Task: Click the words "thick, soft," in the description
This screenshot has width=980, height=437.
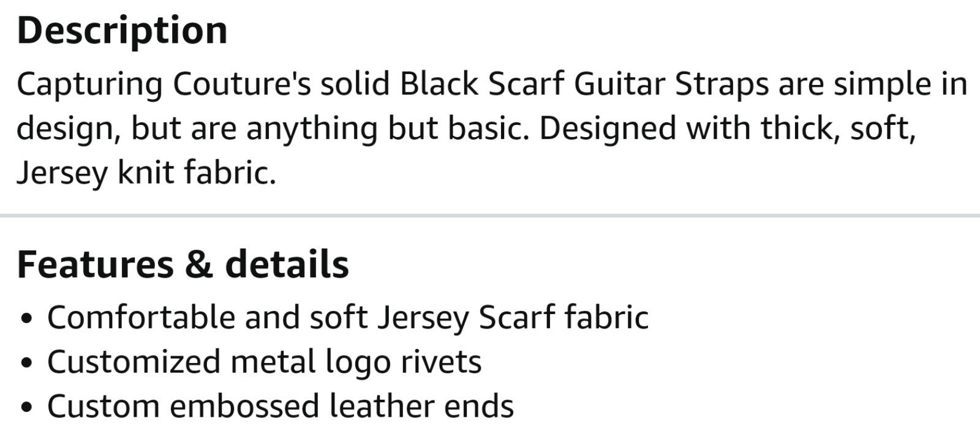Action: pos(838,129)
